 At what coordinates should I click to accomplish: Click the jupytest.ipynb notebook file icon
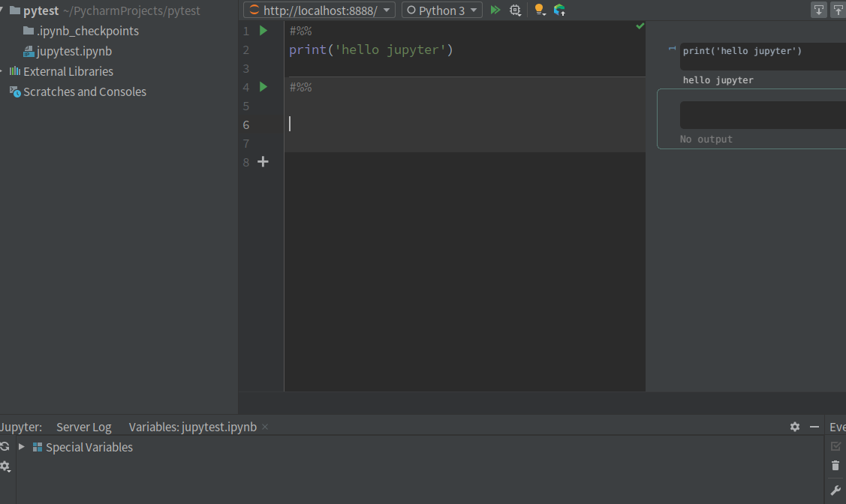[29, 51]
